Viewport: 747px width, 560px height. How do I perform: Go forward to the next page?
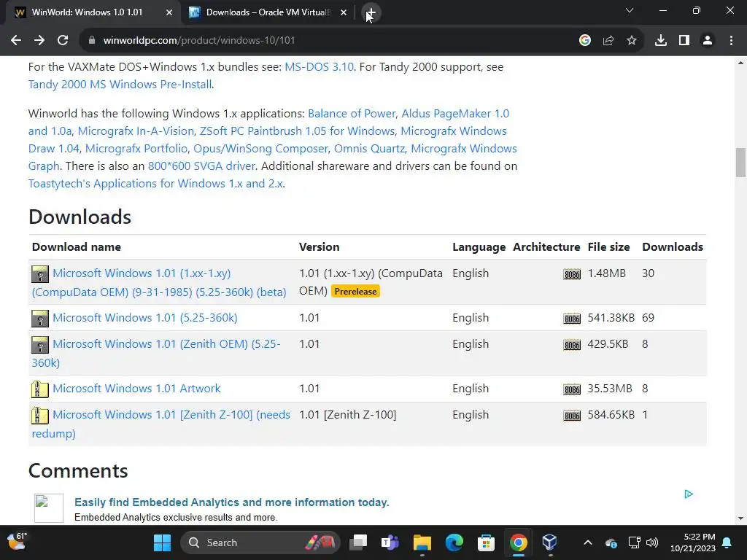(x=39, y=41)
